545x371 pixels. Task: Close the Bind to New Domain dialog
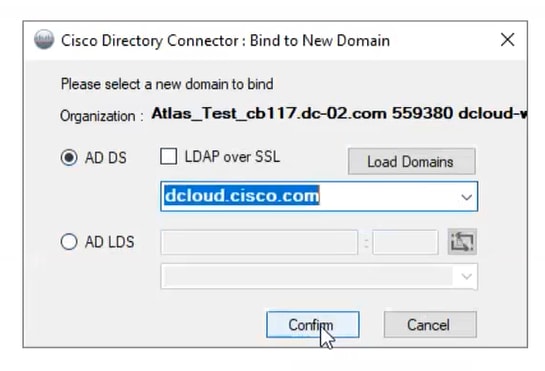click(x=507, y=40)
